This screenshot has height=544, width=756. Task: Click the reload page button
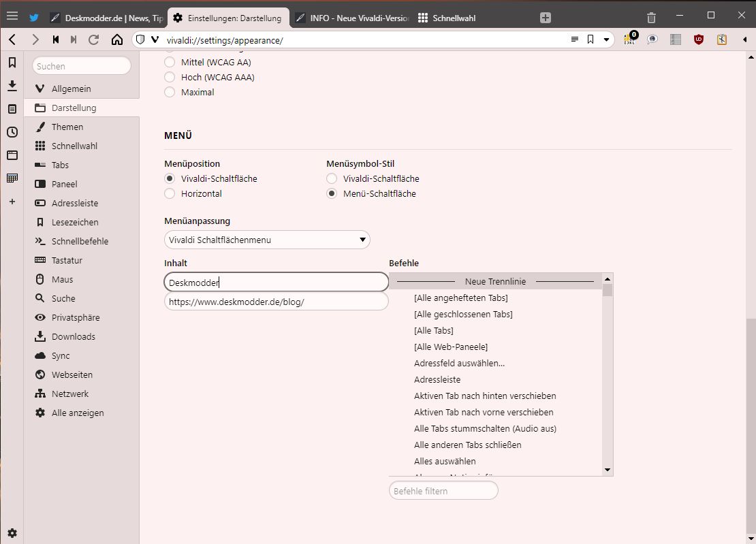click(x=94, y=39)
